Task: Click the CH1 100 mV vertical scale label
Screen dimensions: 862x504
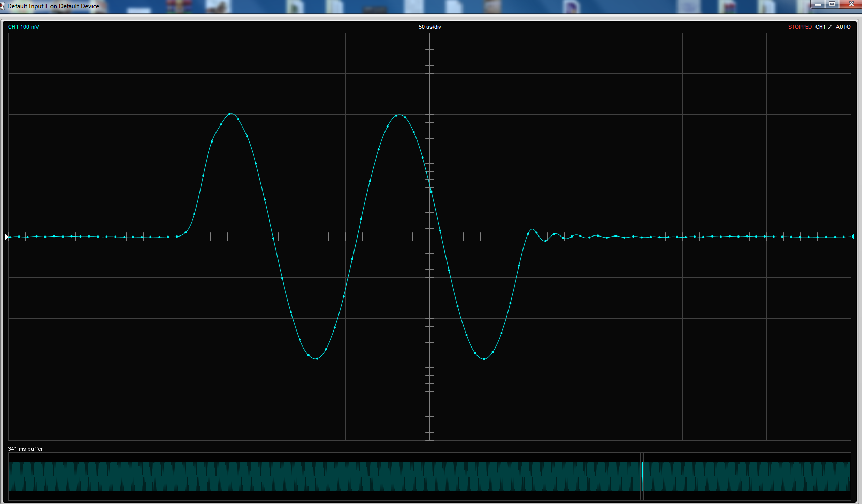Action: [x=24, y=27]
